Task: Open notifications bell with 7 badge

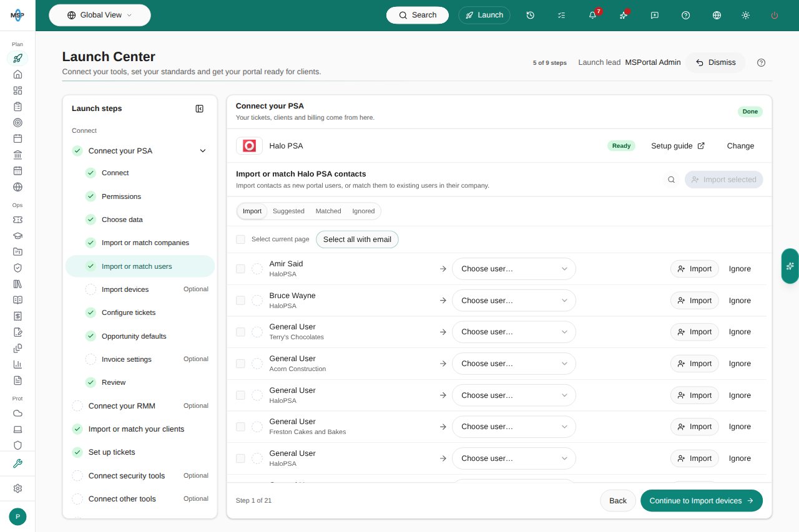Action: coord(592,15)
